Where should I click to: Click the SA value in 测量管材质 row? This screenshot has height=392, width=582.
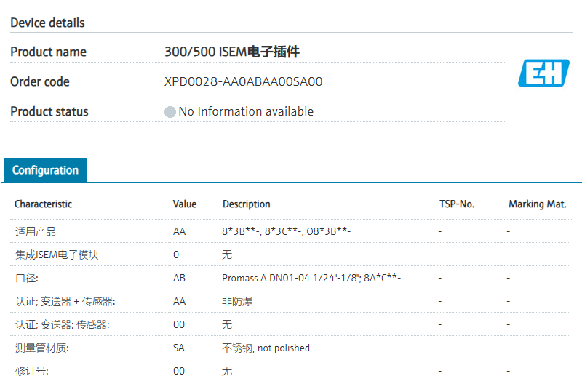pos(179,348)
